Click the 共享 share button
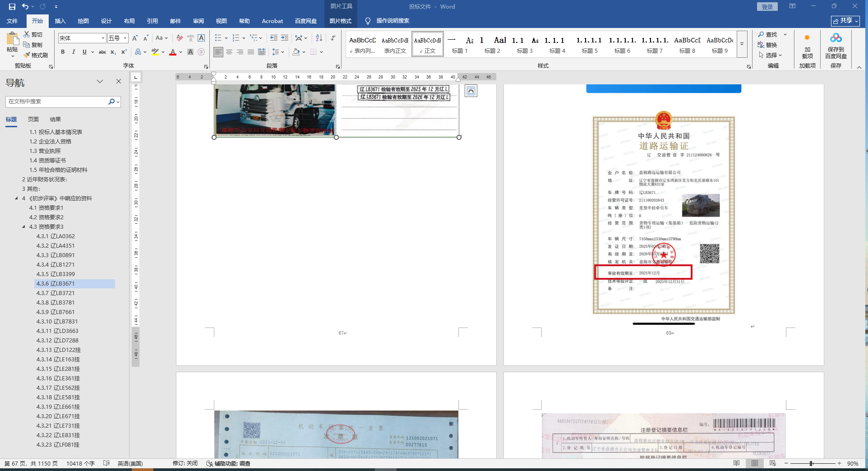The height and width of the screenshot is (471, 868). [845, 21]
